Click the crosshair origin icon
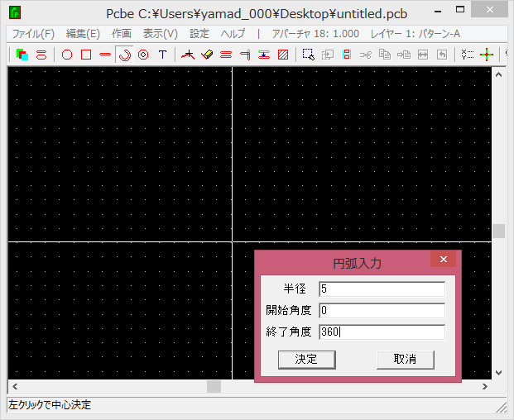 487,55
